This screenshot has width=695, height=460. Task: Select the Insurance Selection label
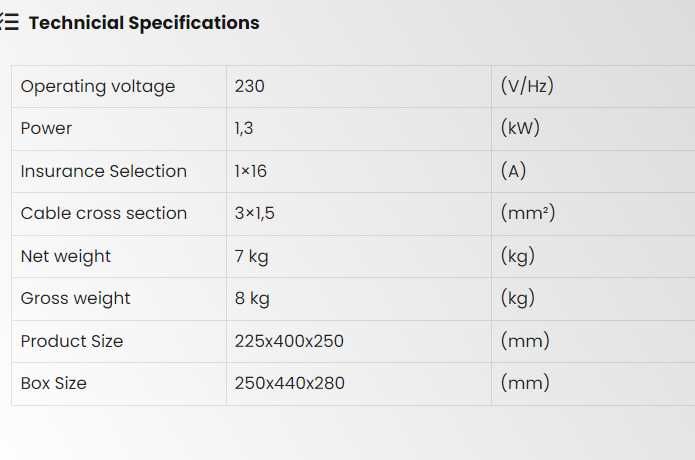coord(103,171)
